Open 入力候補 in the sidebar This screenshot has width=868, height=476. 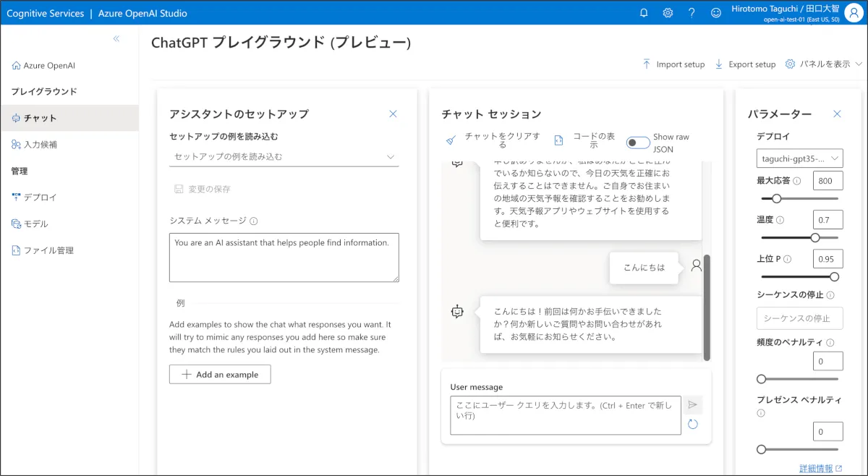point(40,145)
